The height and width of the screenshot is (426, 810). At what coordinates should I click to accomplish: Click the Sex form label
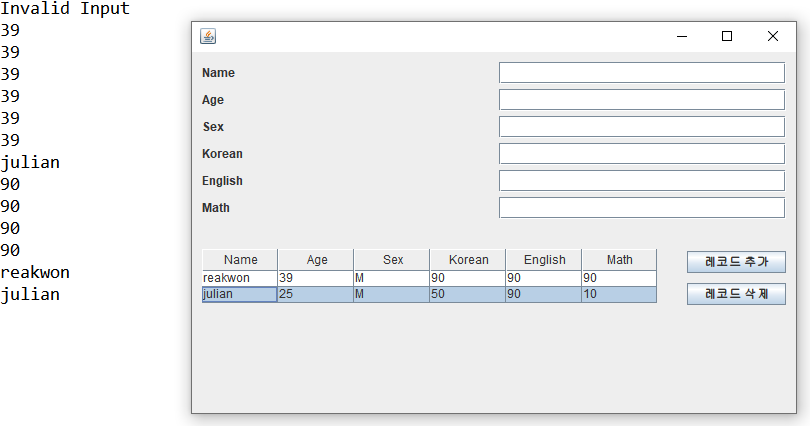tap(213, 127)
